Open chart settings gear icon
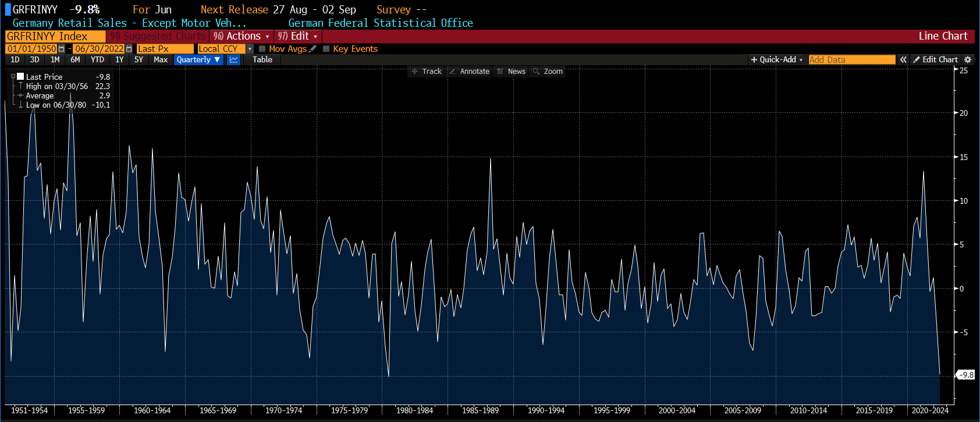 [x=968, y=60]
